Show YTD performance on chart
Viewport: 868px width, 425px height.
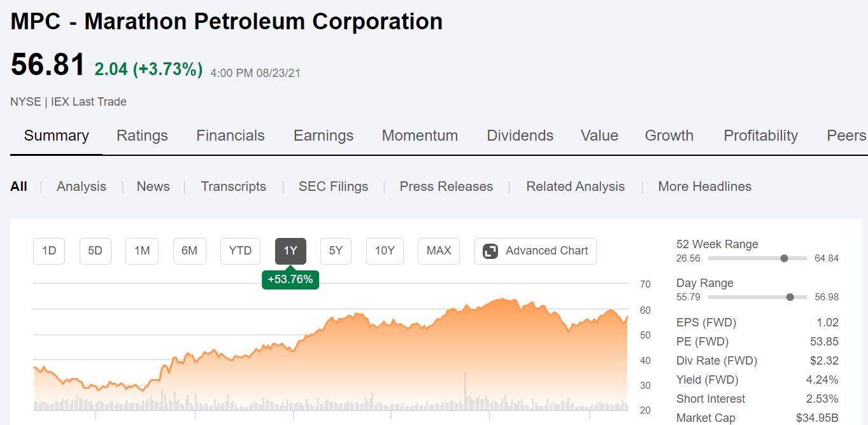coord(240,251)
